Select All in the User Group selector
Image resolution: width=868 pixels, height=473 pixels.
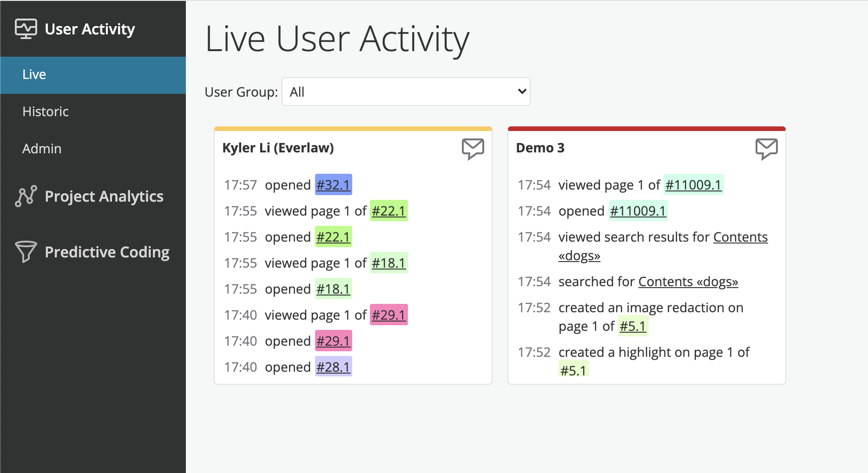405,92
